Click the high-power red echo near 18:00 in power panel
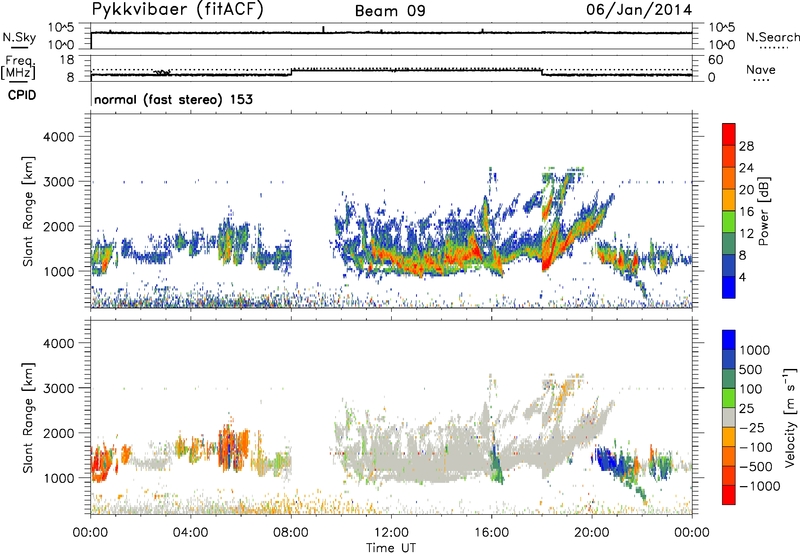This screenshot has height=554, width=800. [548, 253]
